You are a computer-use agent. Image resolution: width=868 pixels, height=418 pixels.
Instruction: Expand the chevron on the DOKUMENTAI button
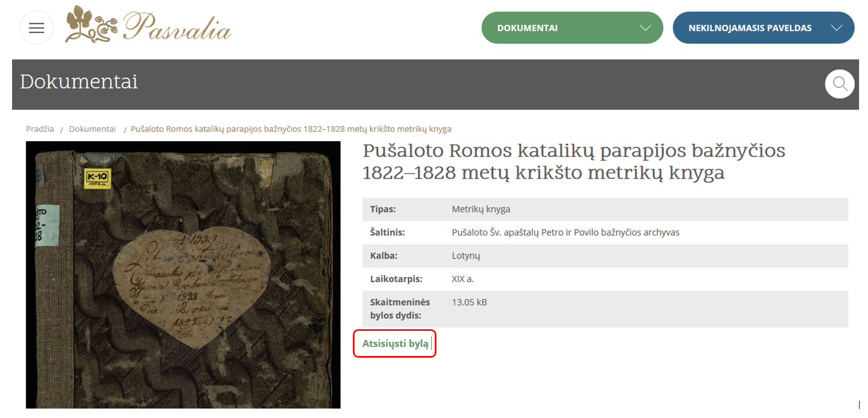[x=645, y=28]
